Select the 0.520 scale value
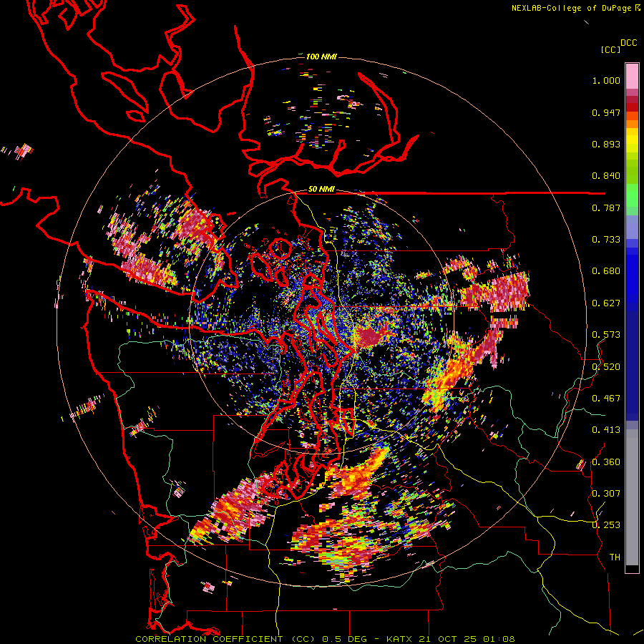Image resolution: width=644 pixels, height=644 pixels. click(606, 366)
